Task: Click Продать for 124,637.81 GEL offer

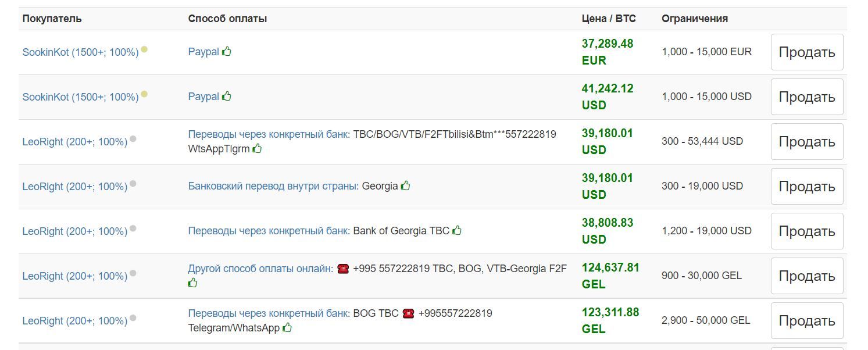Action: click(x=807, y=276)
